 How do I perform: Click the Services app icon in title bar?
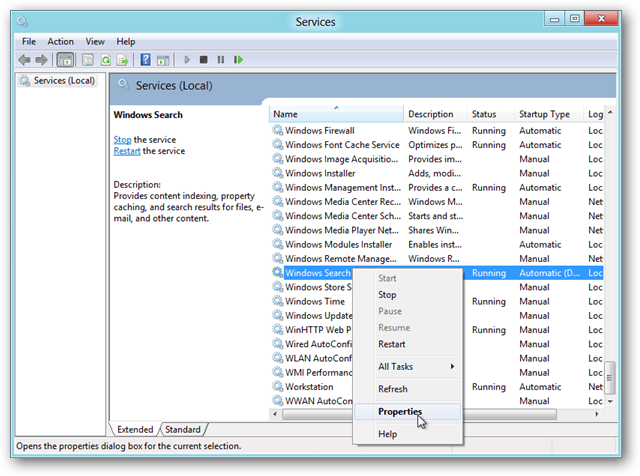[x=22, y=21]
